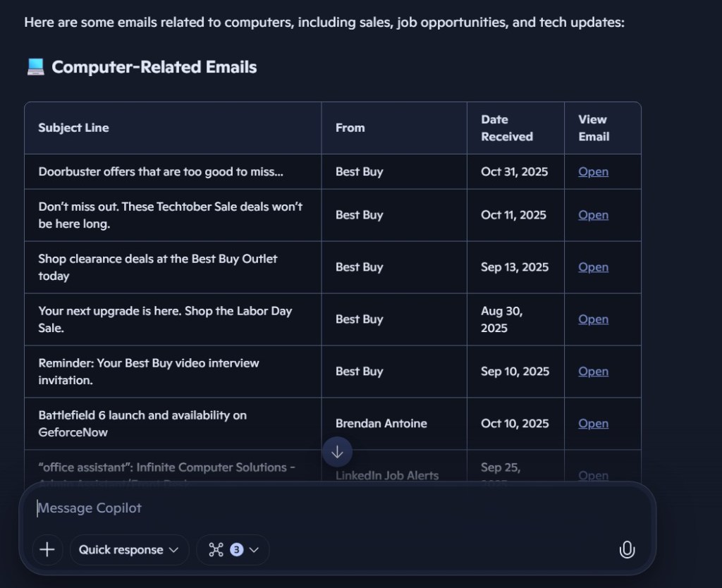Click the Subject Line column header
Viewport: 722px width, 588px height.
click(x=73, y=128)
